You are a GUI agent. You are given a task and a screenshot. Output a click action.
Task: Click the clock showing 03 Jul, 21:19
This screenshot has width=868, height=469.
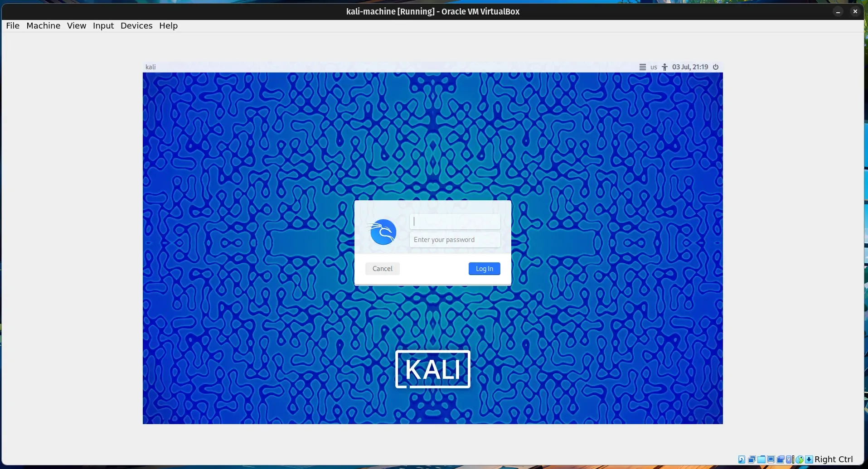point(689,67)
